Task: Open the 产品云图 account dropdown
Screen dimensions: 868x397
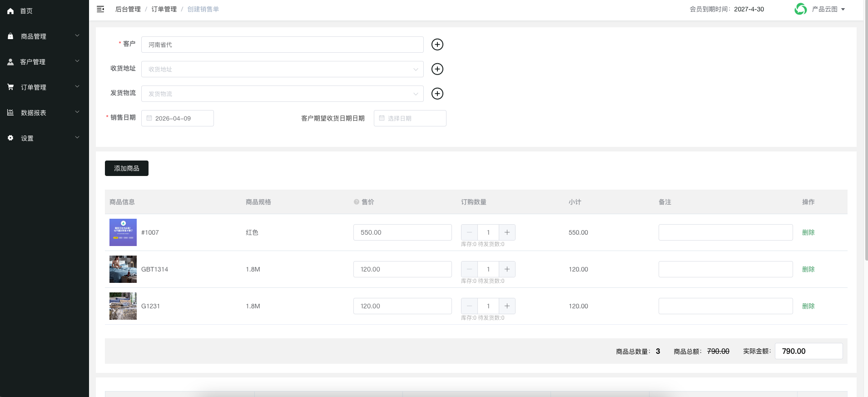Action: click(x=828, y=9)
